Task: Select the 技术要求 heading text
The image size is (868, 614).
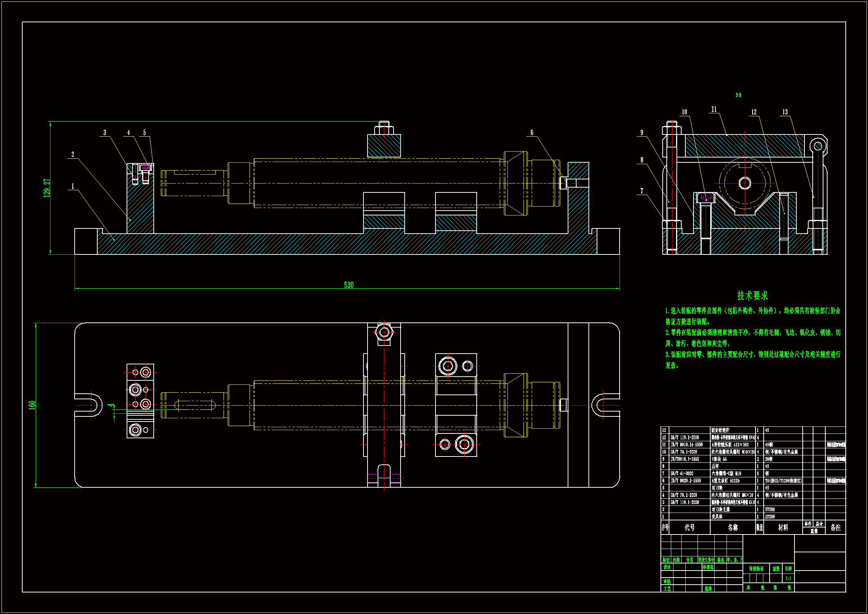Action: (x=752, y=295)
